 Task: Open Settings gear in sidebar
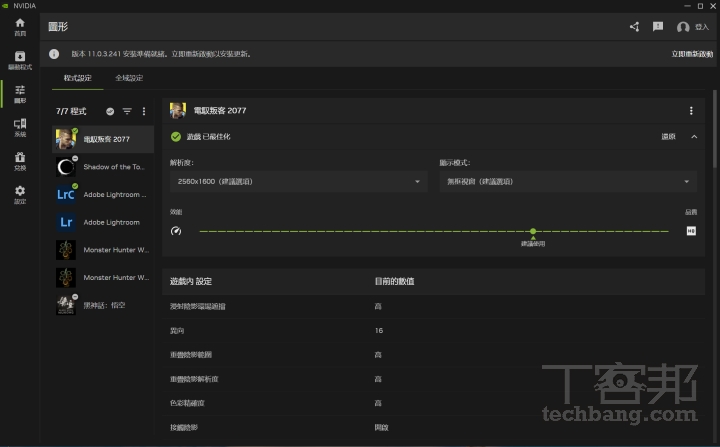coord(20,195)
